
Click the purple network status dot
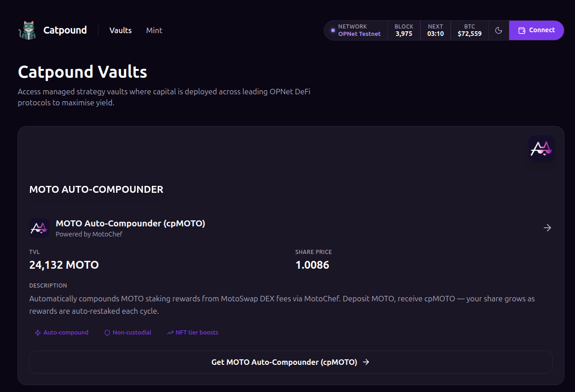[x=332, y=30]
